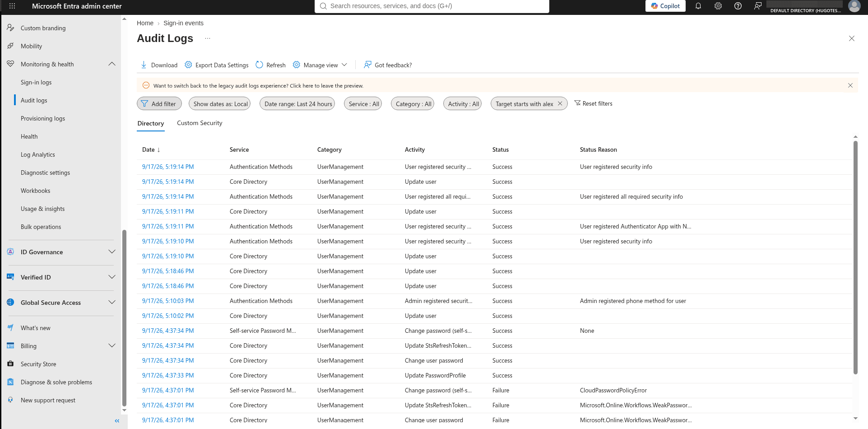Click the Copilot button
Screen dimensions: 868x429
click(665, 6)
